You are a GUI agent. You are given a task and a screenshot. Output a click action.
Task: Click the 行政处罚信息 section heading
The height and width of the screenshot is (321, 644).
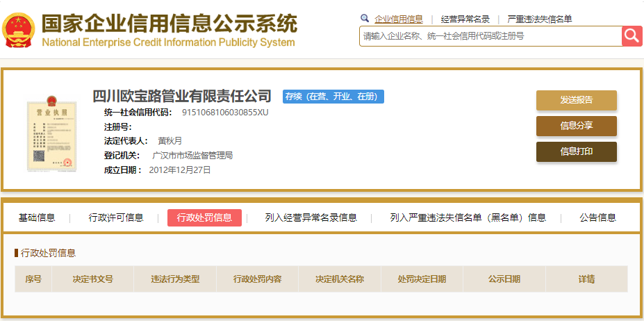[48, 253]
